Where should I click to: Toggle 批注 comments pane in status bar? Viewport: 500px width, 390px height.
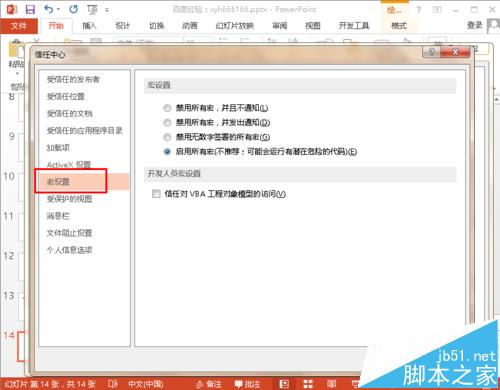247,384
